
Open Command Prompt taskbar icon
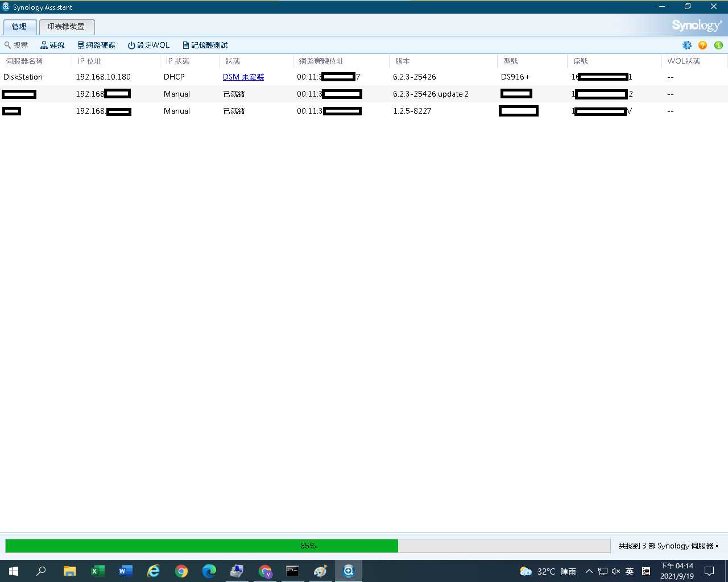click(292, 571)
